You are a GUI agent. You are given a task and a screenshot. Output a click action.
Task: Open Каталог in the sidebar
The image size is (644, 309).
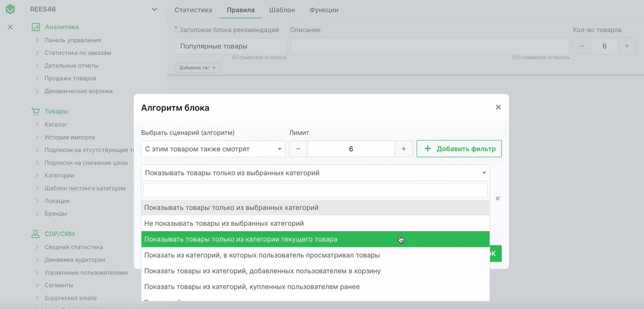click(56, 124)
